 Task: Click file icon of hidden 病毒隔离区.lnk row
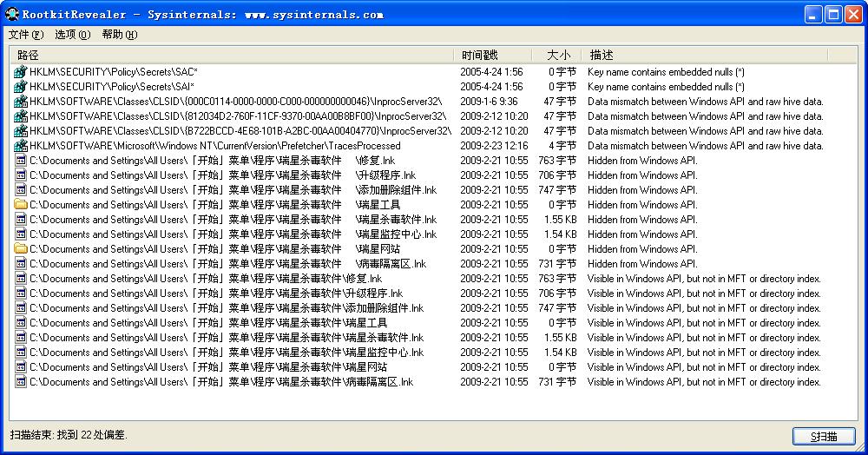[x=21, y=263]
